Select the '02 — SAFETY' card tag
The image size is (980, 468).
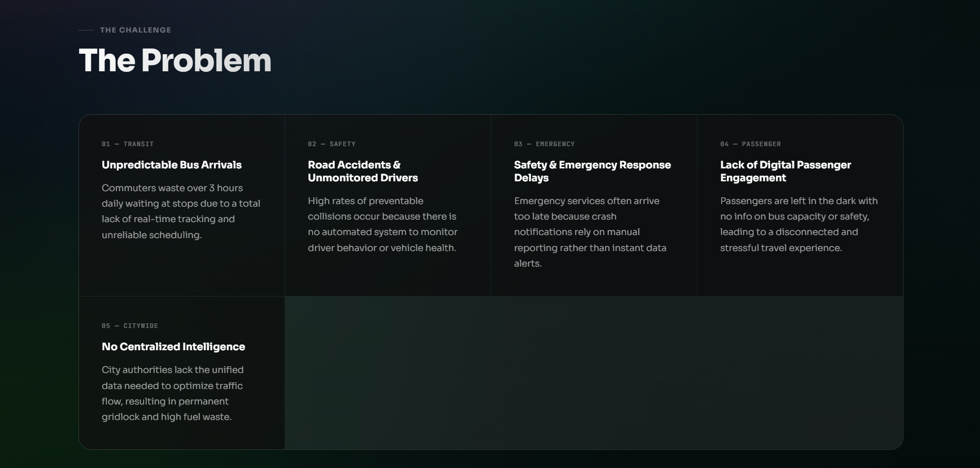pyautogui.click(x=332, y=144)
